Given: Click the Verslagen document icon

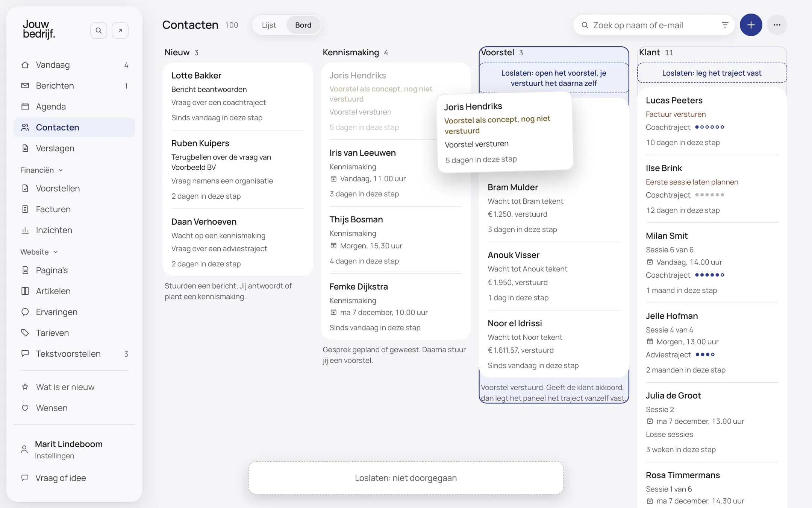Looking at the screenshot, I should point(25,148).
